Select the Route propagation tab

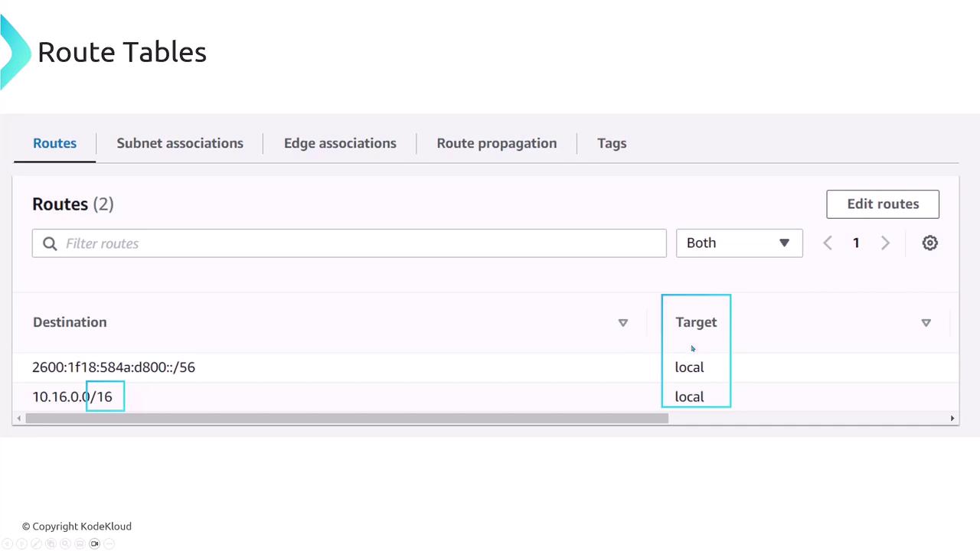pos(496,143)
